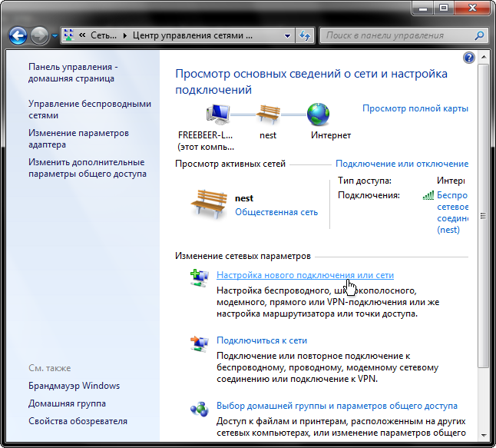Image resolution: width=496 pixels, height=448 pixels.
Task: Close the Network and Sharing Center window
Action: coord(473,8)
